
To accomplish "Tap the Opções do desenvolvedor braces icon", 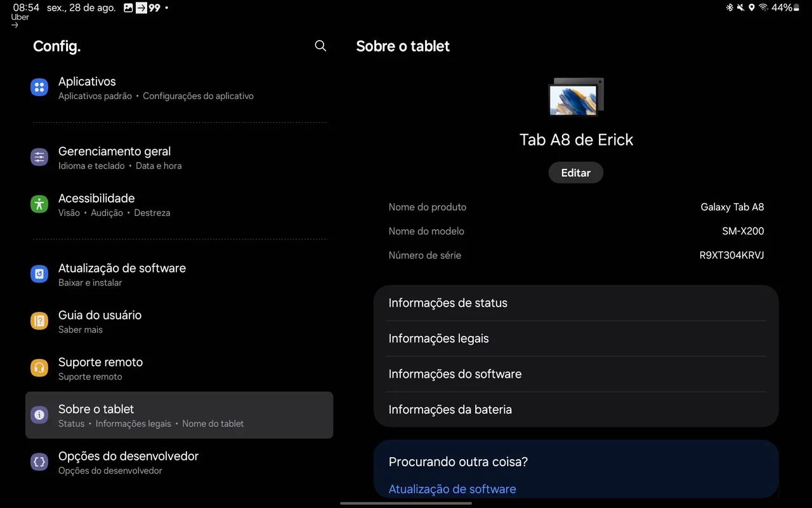I will coord(39,462).
